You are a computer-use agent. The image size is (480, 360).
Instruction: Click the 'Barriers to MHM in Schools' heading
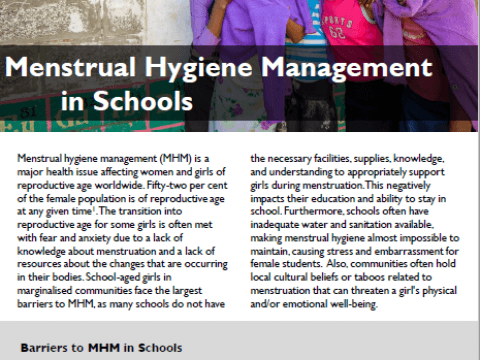101,348
